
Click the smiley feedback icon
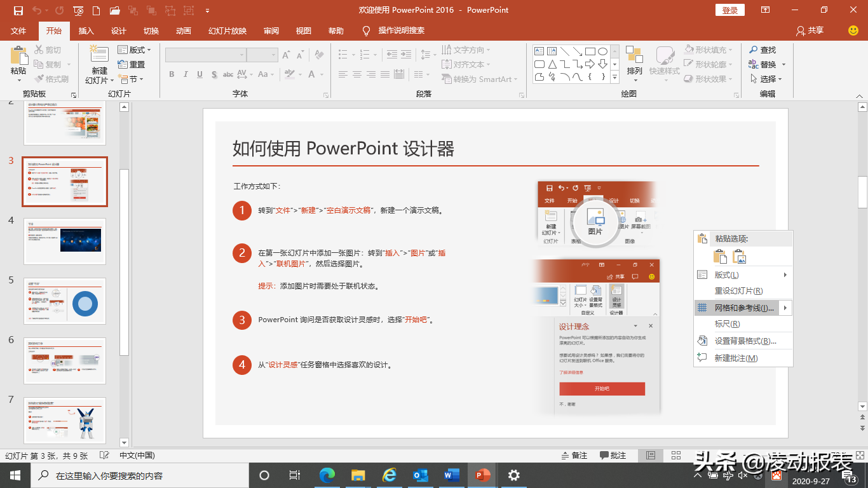point(853,30)
